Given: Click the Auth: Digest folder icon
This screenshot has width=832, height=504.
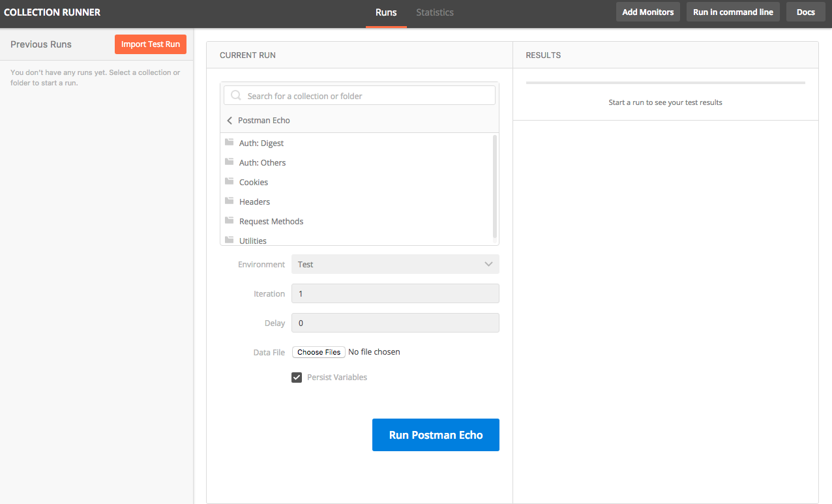Looking at the screenshot, I should point(230,143).
